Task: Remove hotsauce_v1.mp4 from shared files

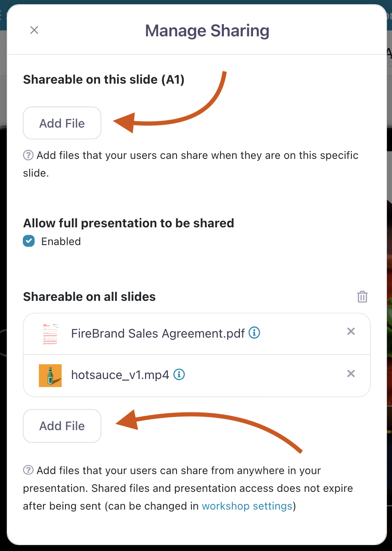Action: tap(351, 374)
